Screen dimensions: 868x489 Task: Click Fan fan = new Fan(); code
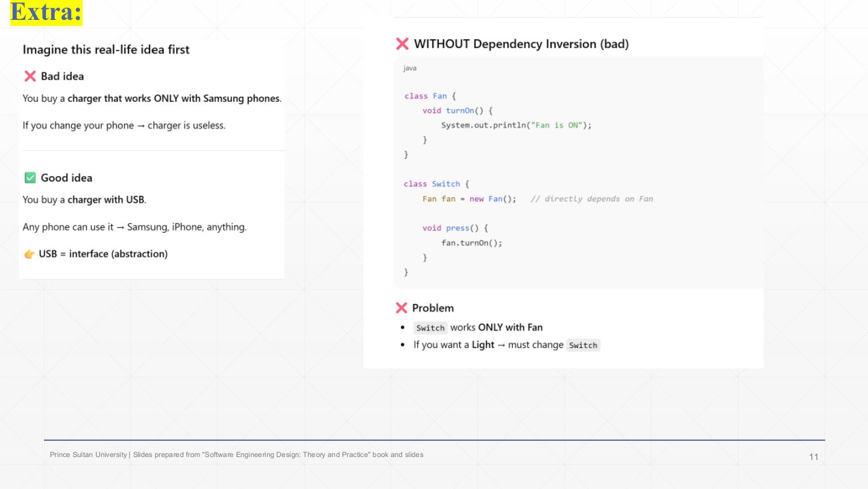470,199
